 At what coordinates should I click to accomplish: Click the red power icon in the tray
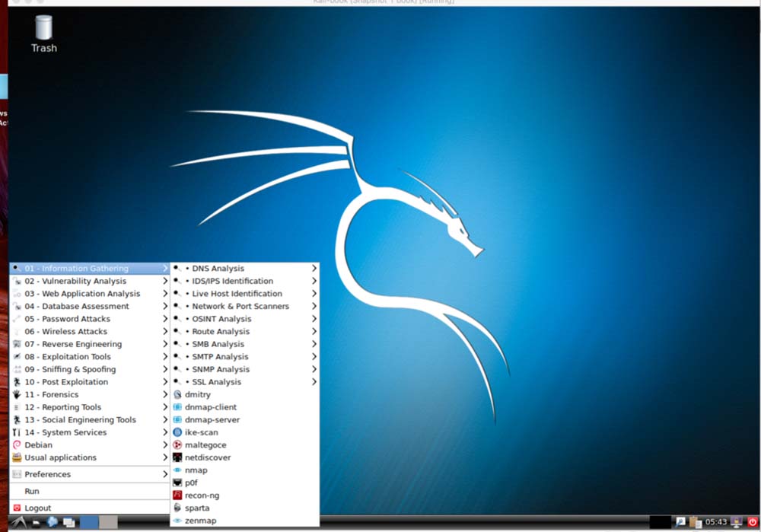click(753, 522)
